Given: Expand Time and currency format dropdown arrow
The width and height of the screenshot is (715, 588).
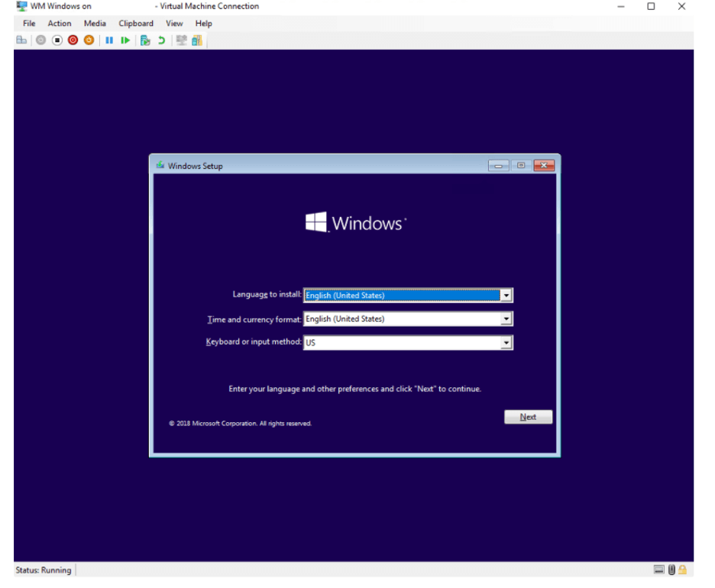Looking at the screenshot, I should coord(506,318).
